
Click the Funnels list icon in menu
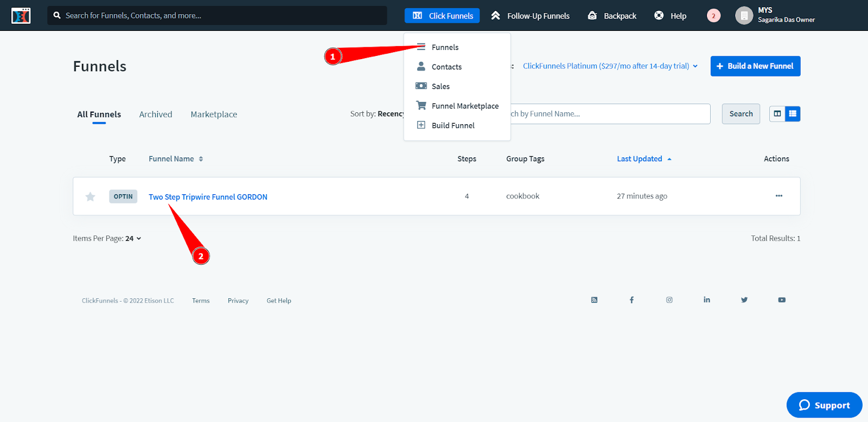[421, 47]
